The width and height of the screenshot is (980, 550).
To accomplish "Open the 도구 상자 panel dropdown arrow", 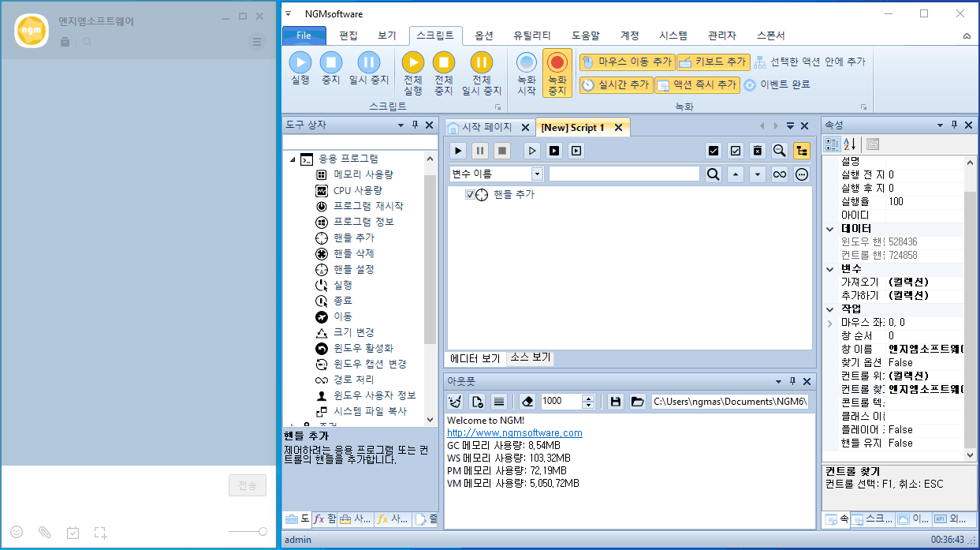I will pyautogui.click(x=401, y=125).
